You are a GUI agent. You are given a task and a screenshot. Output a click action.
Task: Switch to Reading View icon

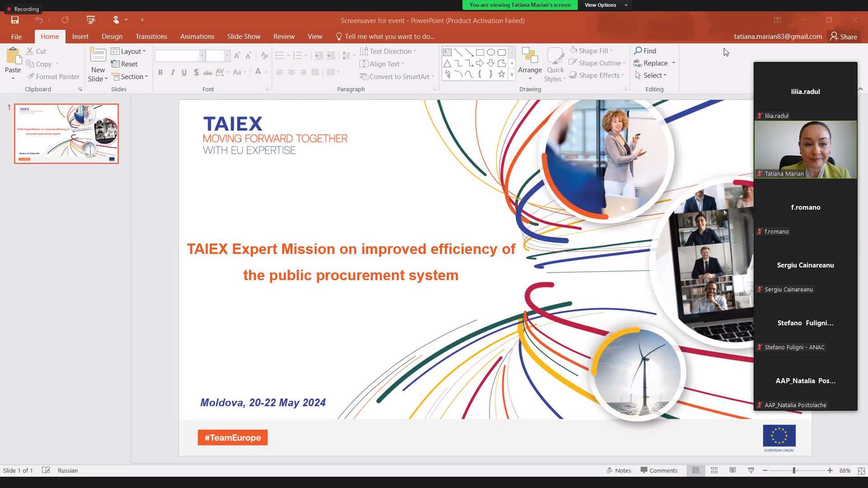pyautogui.click(x=732, y=470)
